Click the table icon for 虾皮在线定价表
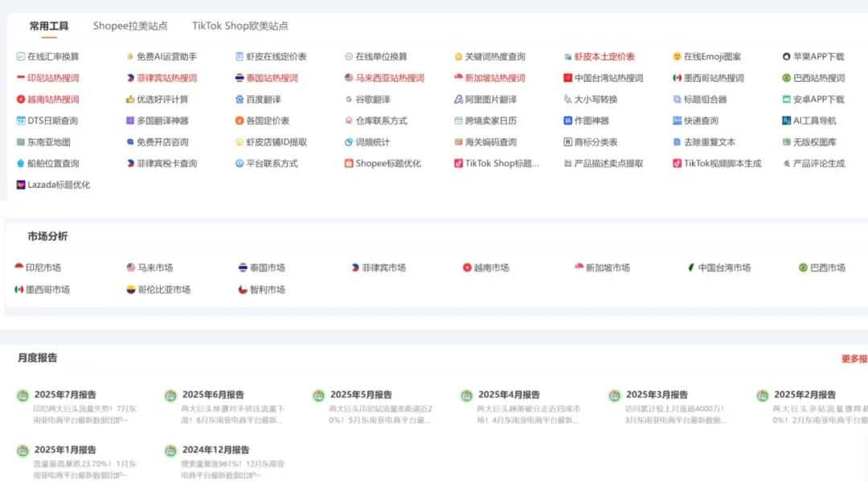The image size is (868, 482). pyautogui.click(x=240, y=56)
